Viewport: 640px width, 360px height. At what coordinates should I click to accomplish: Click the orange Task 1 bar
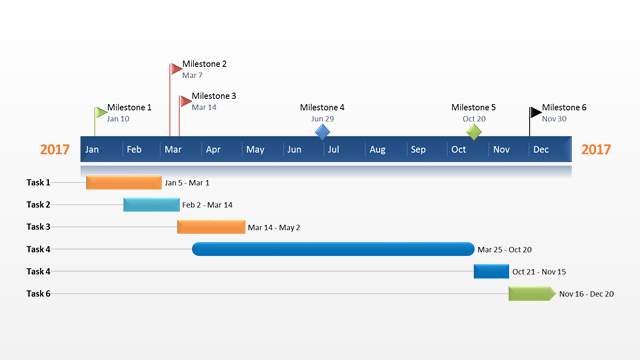click(124, 182)
